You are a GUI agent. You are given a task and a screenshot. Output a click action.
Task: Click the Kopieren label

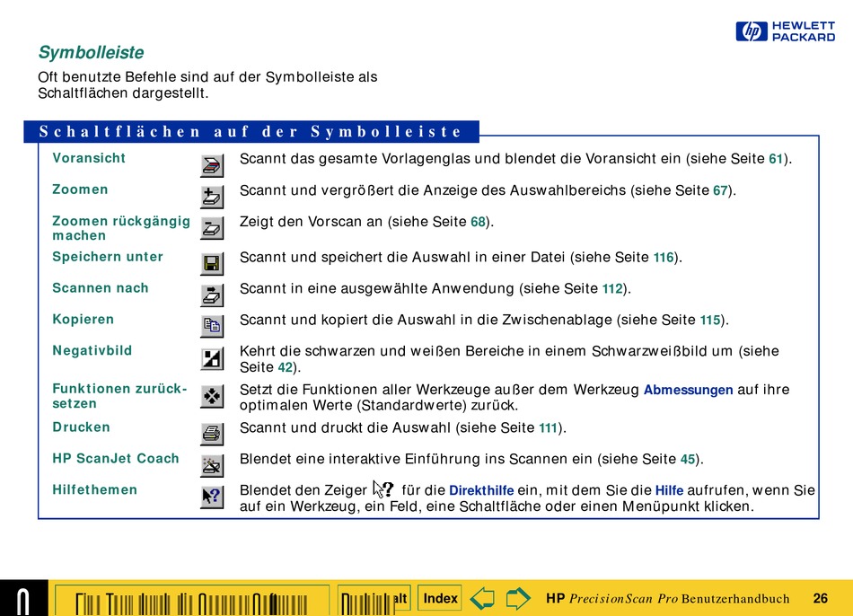coord(83,320)
